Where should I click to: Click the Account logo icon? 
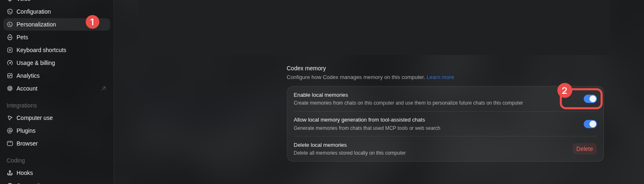pos(10,88)
